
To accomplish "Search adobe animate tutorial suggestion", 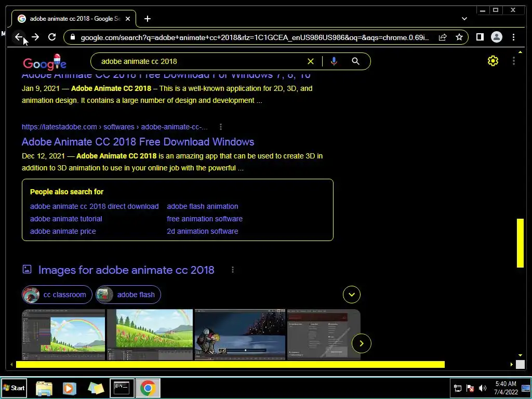I will (x=66, y=219).
